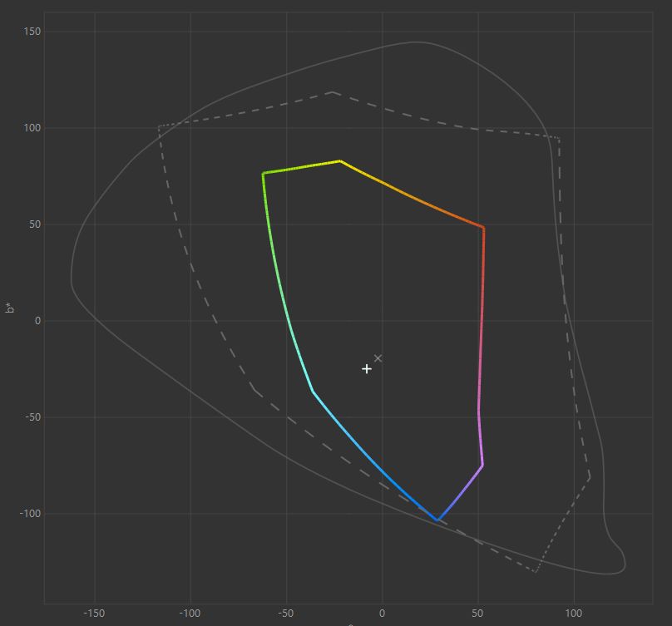Click the 0 tick label on horizontal axis
672x626 pixels.
[x=383, y=614]
